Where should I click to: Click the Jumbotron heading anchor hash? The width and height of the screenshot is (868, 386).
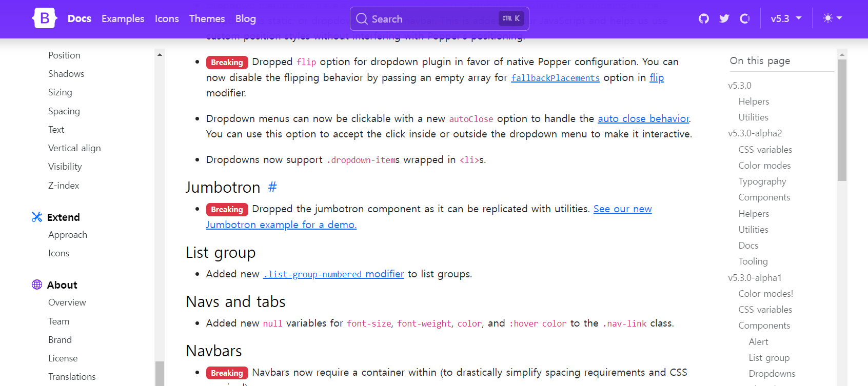tap(272, 187)
